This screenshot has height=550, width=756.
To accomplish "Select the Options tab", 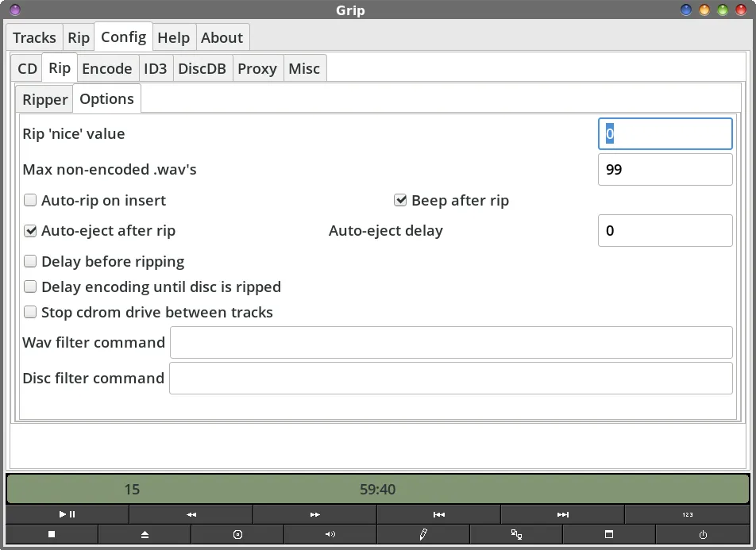I will coord(106,98).
